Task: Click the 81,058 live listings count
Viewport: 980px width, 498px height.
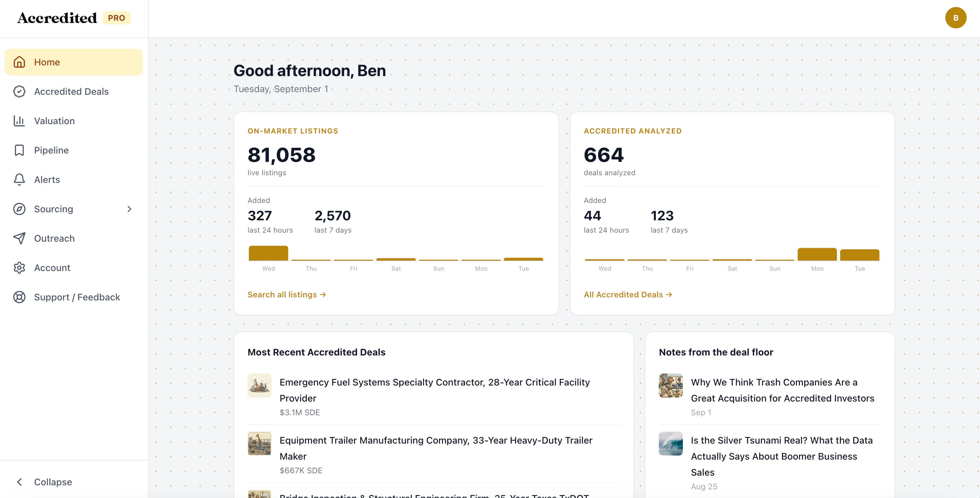Action: click(282, 155)
